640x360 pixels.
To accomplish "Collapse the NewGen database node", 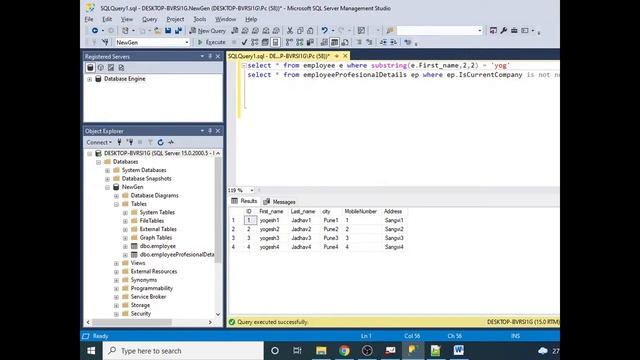I will tap(107, 187).
